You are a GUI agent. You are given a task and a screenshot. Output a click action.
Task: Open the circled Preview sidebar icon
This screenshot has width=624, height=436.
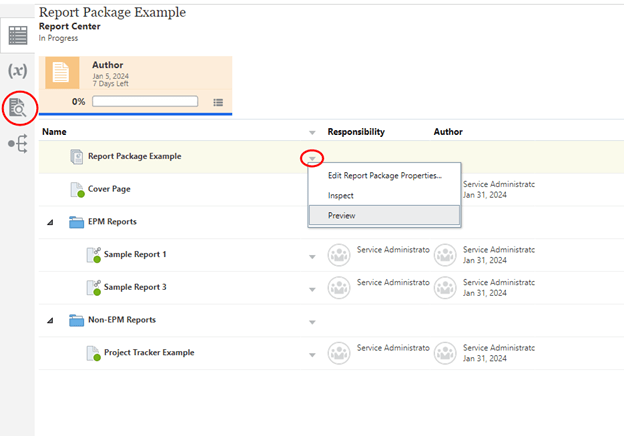coord(18,108)
